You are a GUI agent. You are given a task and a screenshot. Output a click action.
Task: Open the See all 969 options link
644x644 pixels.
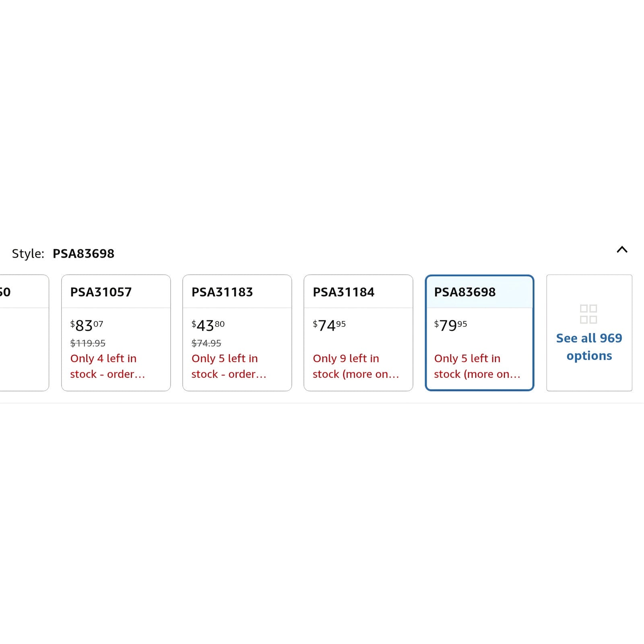click(x=589, y=347)
